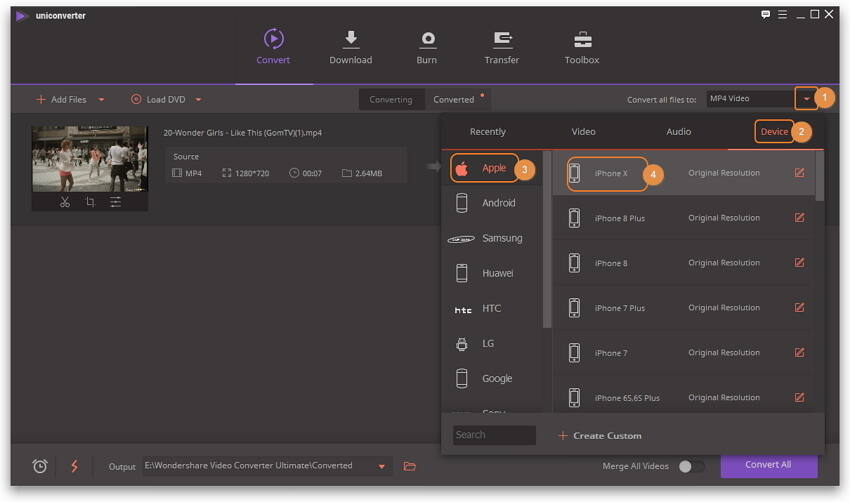Open the Toolbox section

tap(582, 47)
